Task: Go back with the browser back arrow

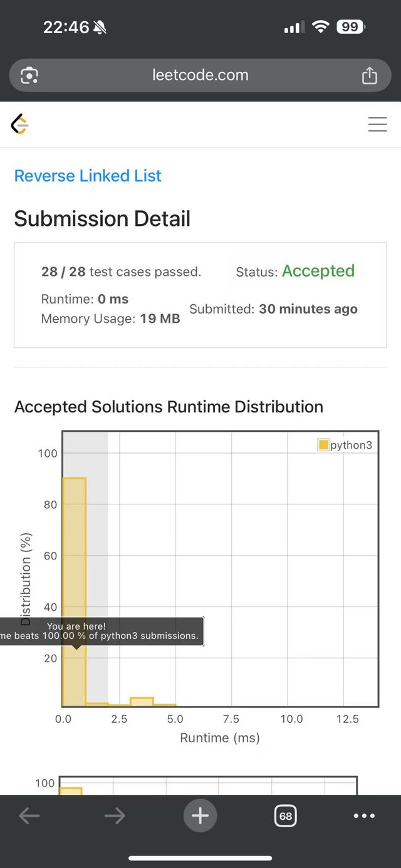Action: [x=29, y=815]
